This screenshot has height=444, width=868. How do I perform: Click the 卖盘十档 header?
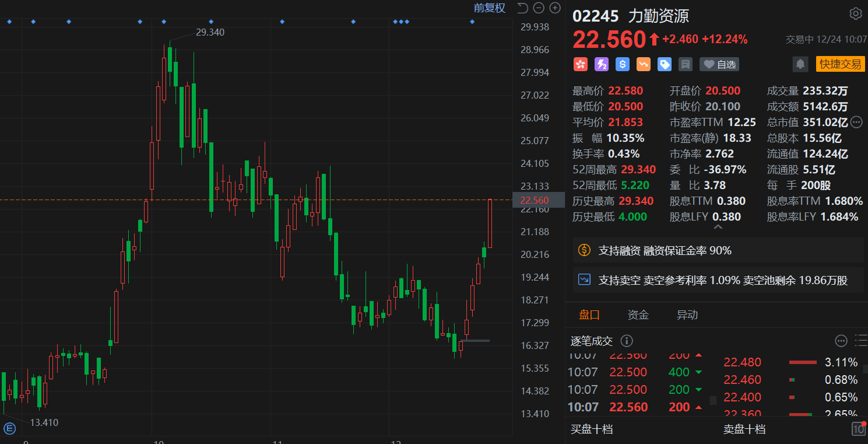tap(744, 429)
